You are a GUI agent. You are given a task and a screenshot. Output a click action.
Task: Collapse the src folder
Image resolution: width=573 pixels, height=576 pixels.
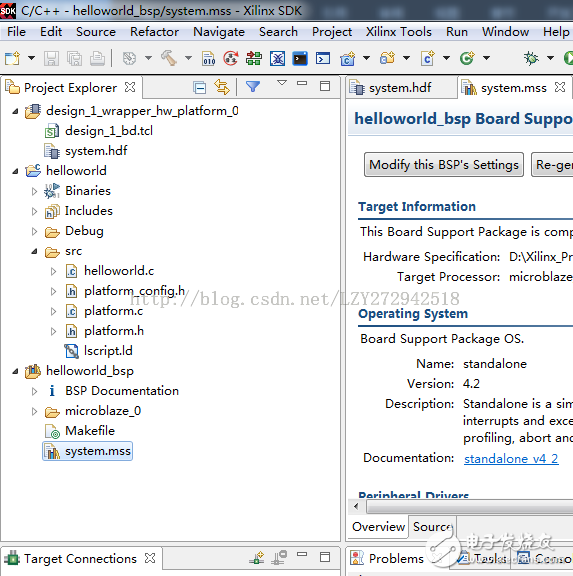(34, 251)
